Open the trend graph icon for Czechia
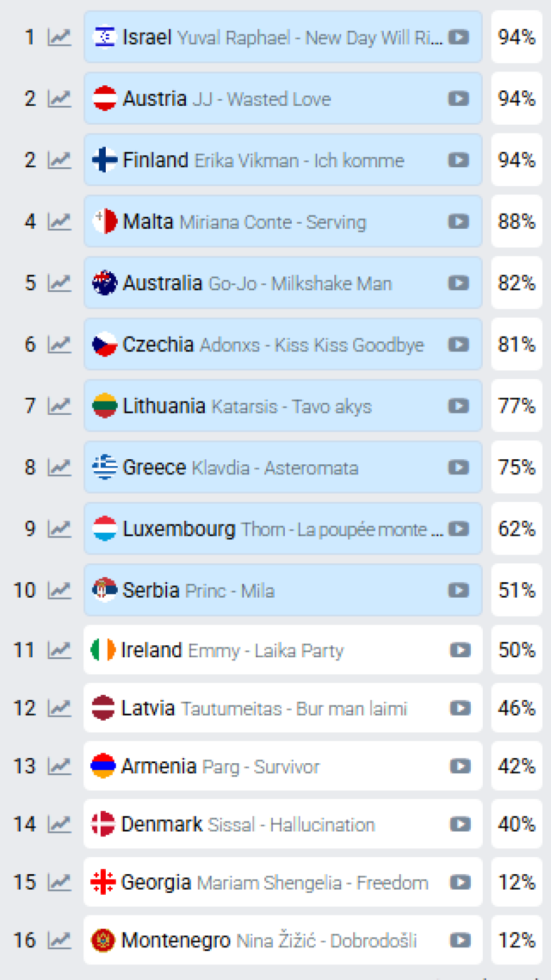The height and width of the screenshot is (980, 551). tap(59, 345)
